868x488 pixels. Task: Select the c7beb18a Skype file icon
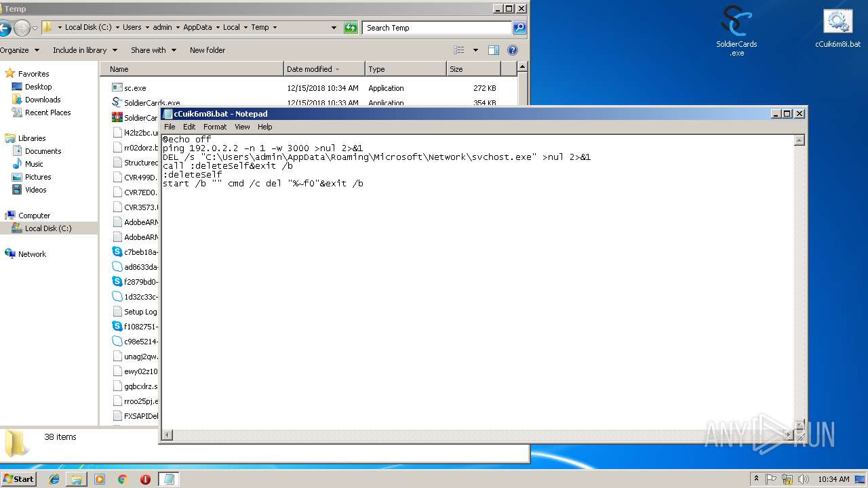click(x=117, y=251)
